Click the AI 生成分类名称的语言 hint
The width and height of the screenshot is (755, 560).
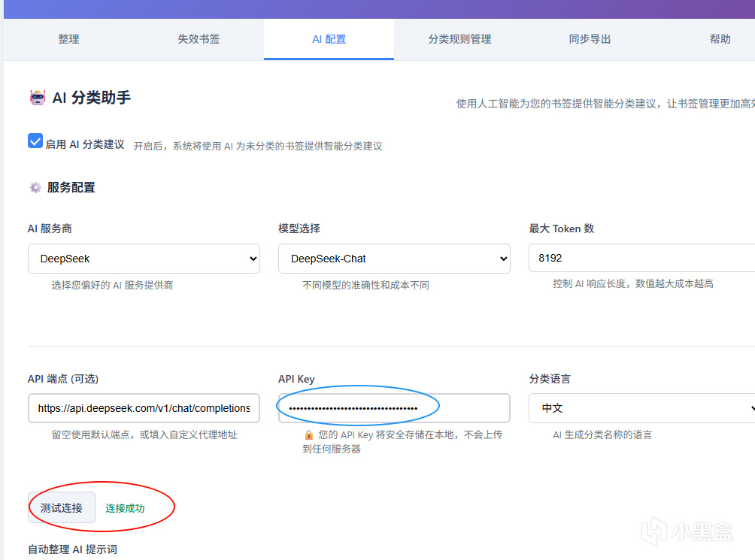coord(602,435)
